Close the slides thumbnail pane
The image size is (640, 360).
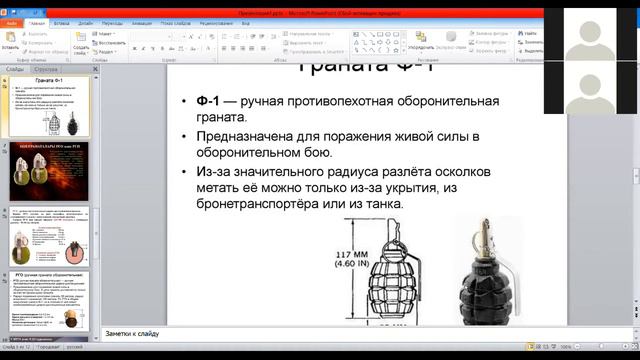(95, 69)
